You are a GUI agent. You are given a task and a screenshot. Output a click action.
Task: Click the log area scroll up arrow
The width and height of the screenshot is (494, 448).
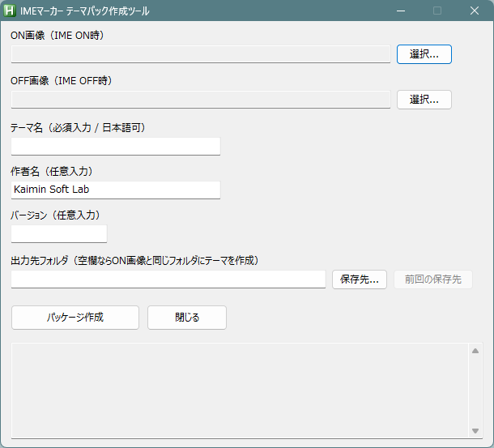(x=475, y=351)
